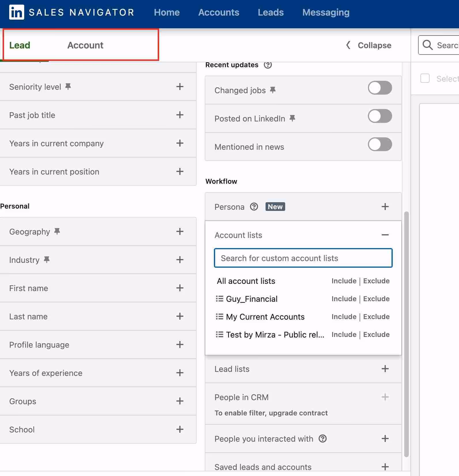This screenshot has width=459, height=476.
Task: Expand the Industry filter plus
Action: pyautogui.click(x=180, y=260)
